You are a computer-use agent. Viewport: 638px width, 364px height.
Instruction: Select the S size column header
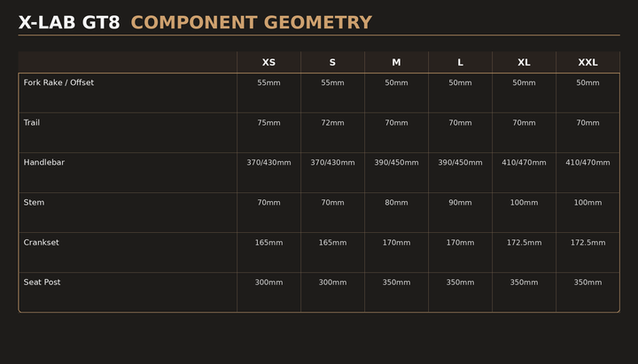point(332,62)
